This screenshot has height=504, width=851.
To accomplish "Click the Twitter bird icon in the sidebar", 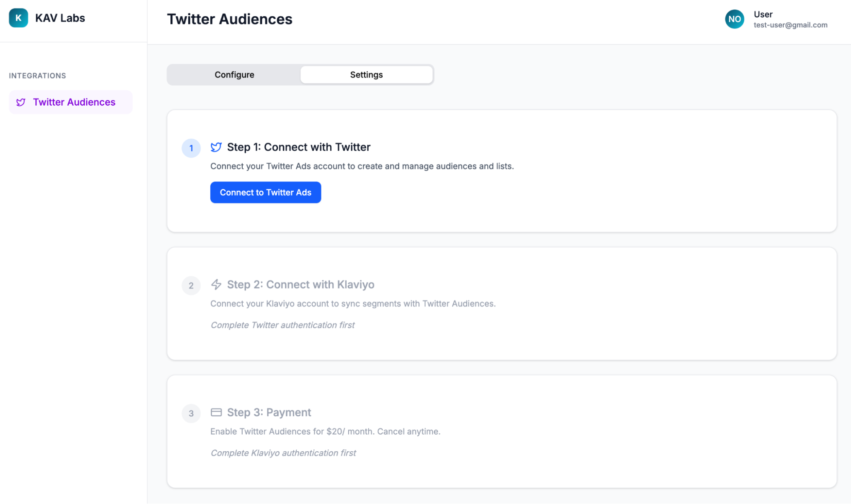I will pyautogui.click(x=21, y=102).
